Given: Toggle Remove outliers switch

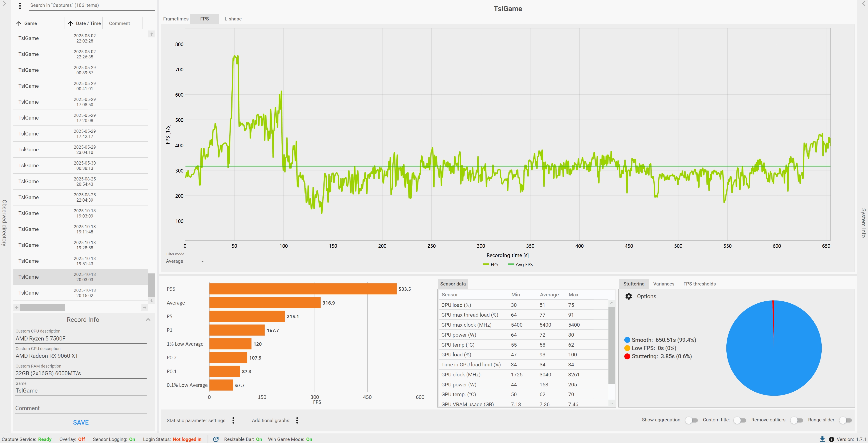Looking at the screenshot, I should (x=797, y=420).
